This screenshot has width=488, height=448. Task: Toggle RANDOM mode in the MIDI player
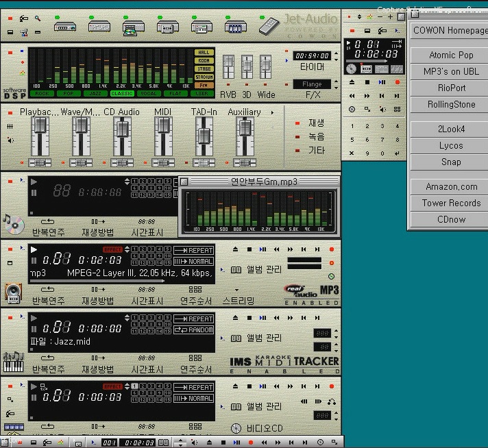click(193, 329)
